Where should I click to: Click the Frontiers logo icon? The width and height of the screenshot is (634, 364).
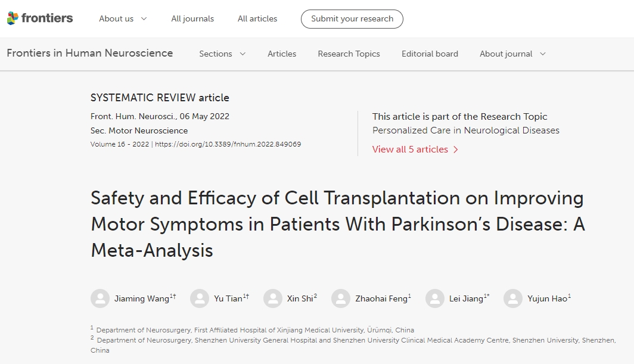(13, 18)
